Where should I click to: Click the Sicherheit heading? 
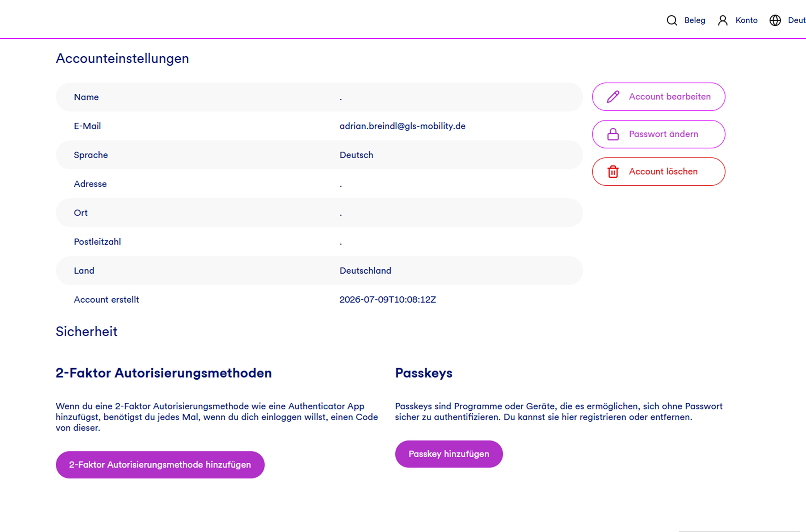pos(86,331)
